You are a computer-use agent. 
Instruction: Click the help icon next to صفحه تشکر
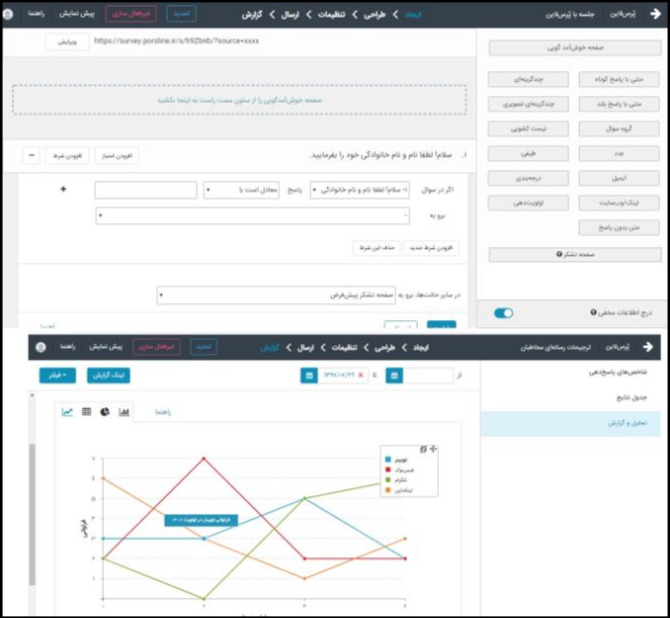[x=559, y=254]
